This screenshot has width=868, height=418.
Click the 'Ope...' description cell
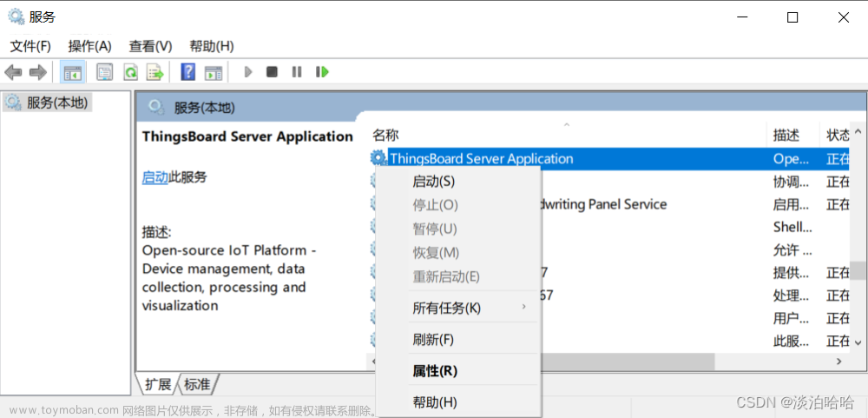pyautogui.click(x=791, y=158)
